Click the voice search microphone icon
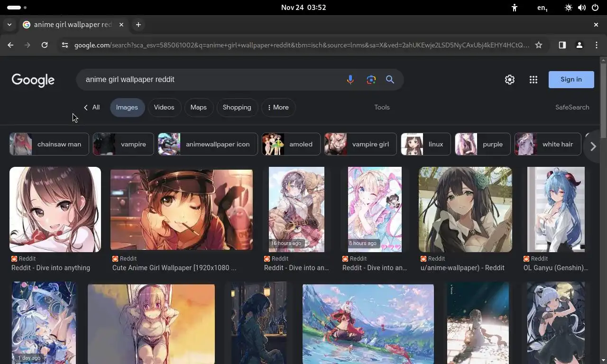Image resolution: width=607 pixels, height=364 pixels. (x=350, y=80)
